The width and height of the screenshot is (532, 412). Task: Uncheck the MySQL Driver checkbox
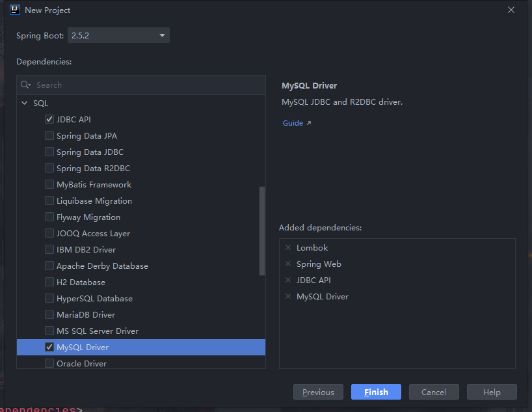click(49, 347)
